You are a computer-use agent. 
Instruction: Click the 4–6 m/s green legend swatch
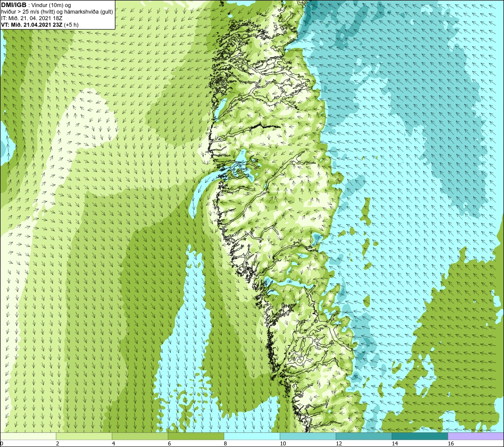click(x=140, y=436)
